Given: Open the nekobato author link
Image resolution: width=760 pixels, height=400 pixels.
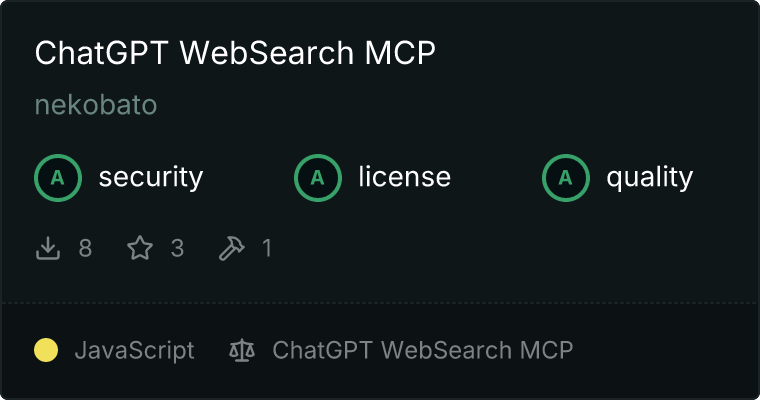Looking at the screenshot, I should [x=96, y=105].
